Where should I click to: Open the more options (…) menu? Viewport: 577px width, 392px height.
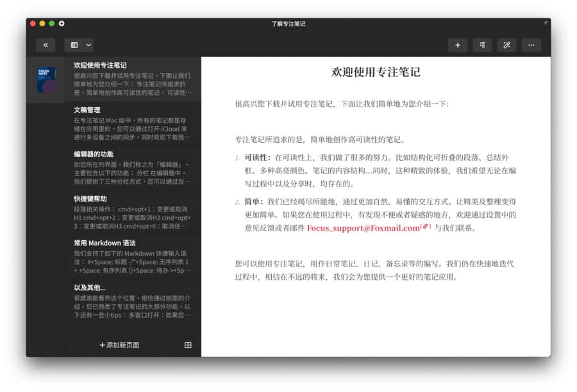pyautogui.click(x=531, y=45)
